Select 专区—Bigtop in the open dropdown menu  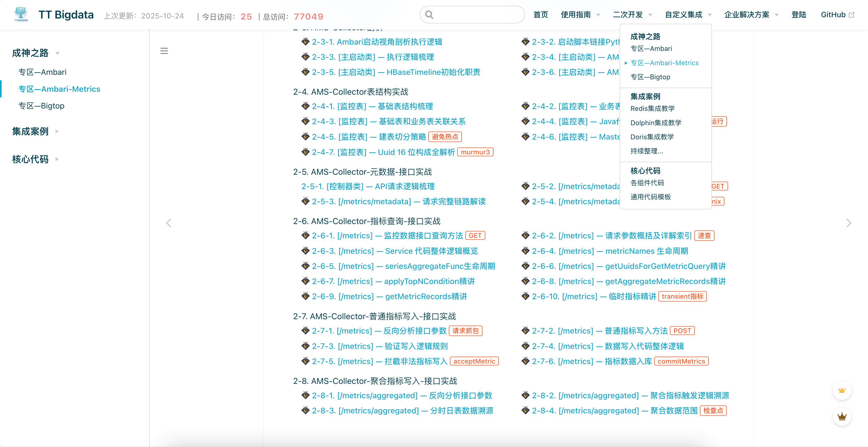click(x=650, y=77)
